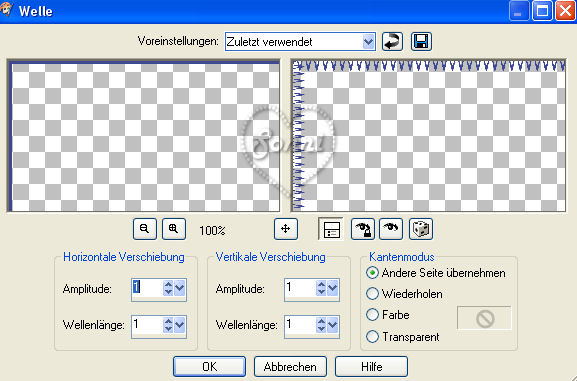The width and height of the screenshot is (577, 381).
Task: Click the right after-preview pane
Action: point(428,136)
